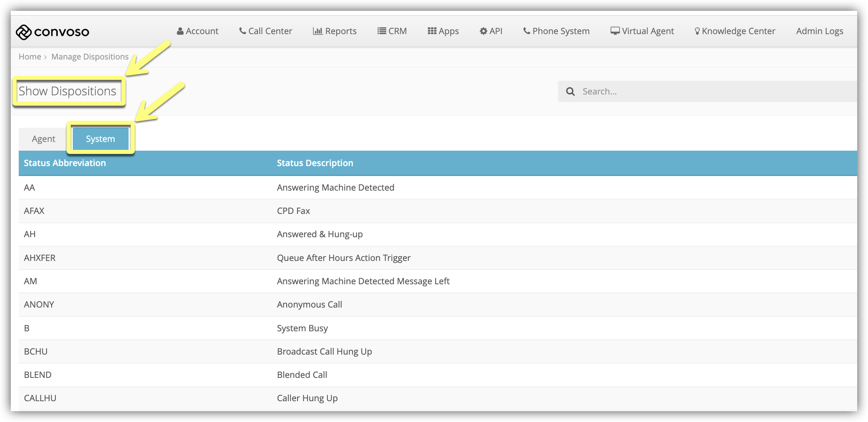
Task: Select the System dispositions tab
Action: click(x=100, y=139)
